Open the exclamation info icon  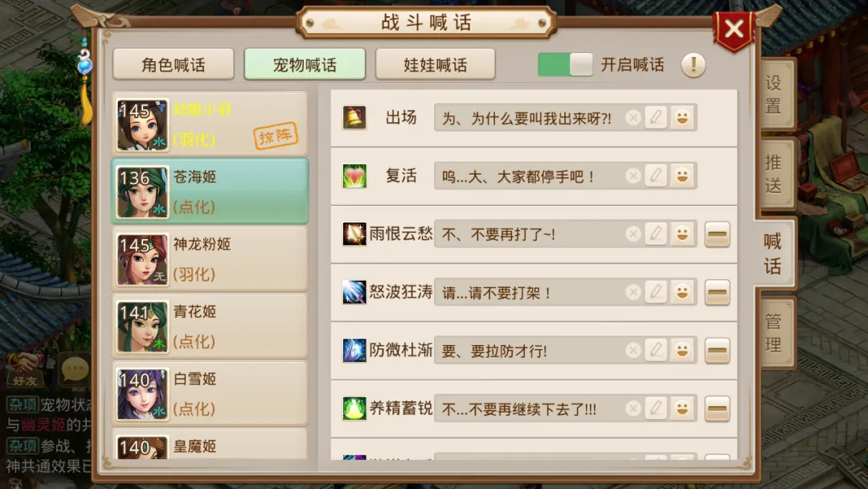pyautogui.click(x=693, y=65)
